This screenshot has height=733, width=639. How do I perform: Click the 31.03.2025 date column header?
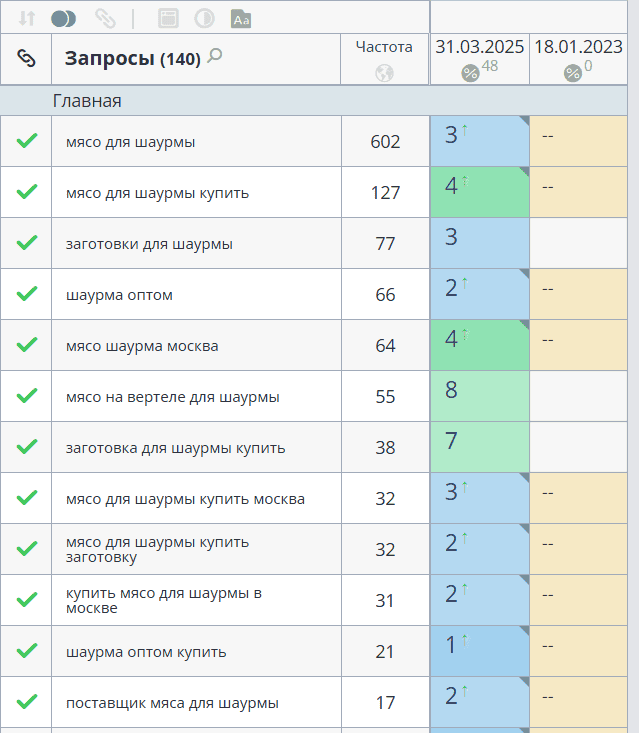click(x=479, y=46)
